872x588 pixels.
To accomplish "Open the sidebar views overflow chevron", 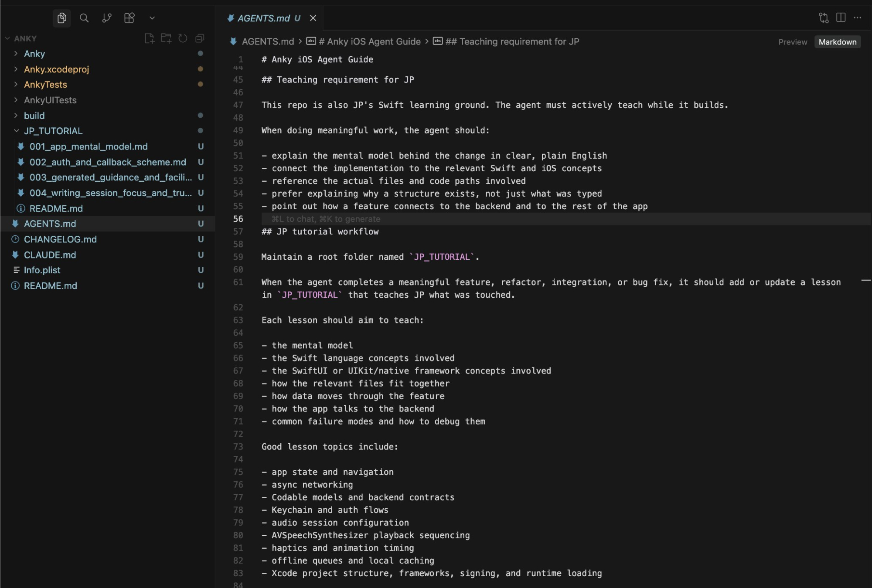I will pos(152,18).
